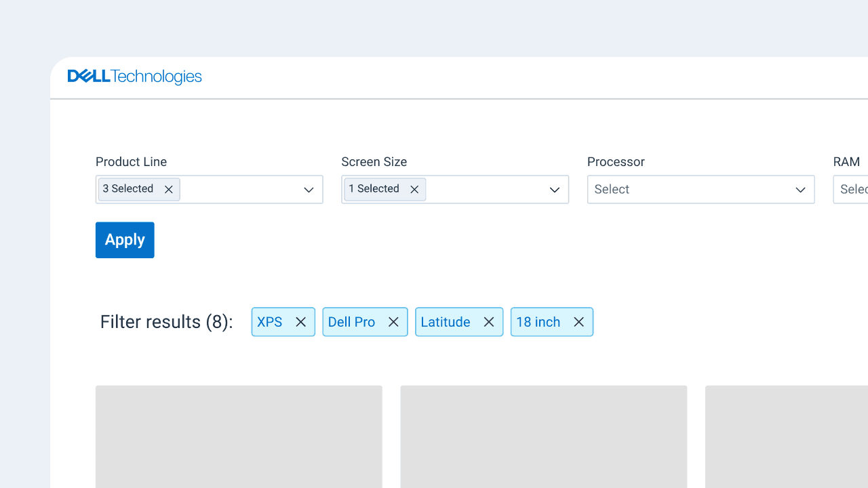Remove the Dell Pro filter tag
This screenshot has height=488, width=868.
(x=393, y=322)
